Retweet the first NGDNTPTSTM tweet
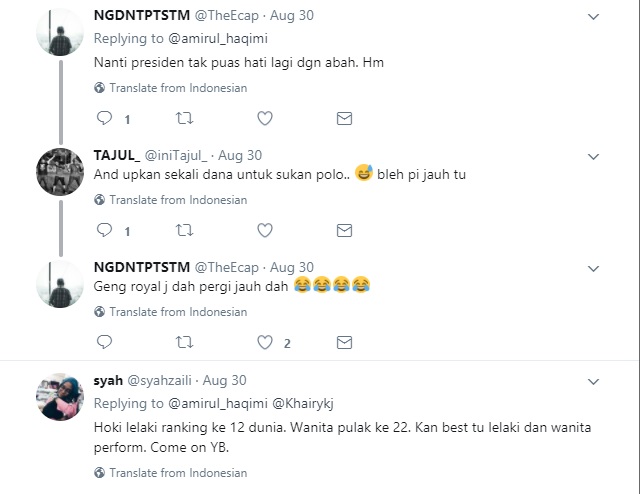This screenshot has width=640, height=494. pos(184,118)
